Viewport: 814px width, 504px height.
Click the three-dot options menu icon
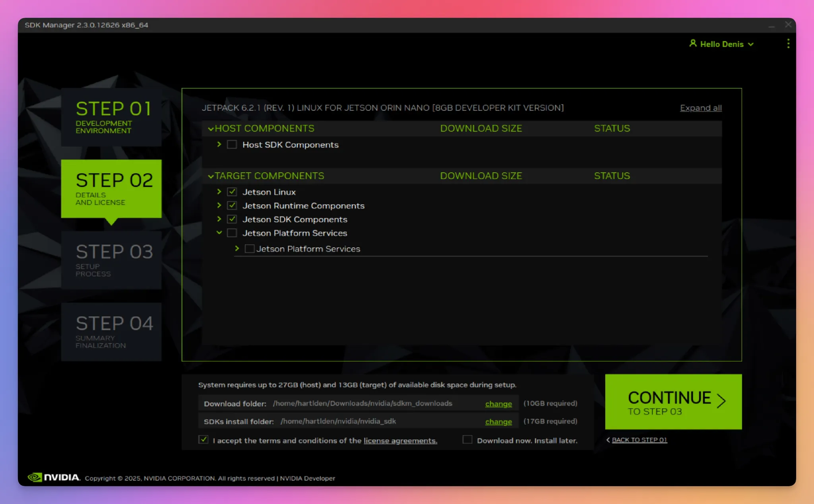(x=788, y=44)
